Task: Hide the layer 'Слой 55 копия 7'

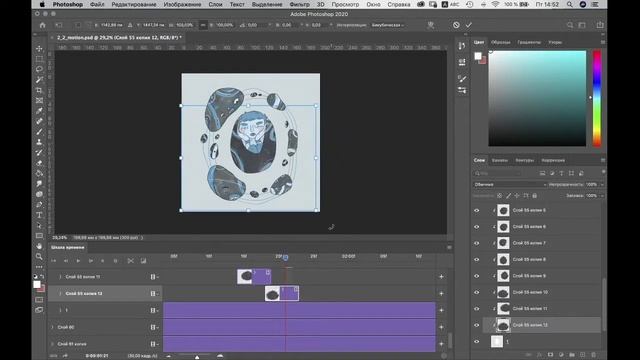Action: [476, 243]
